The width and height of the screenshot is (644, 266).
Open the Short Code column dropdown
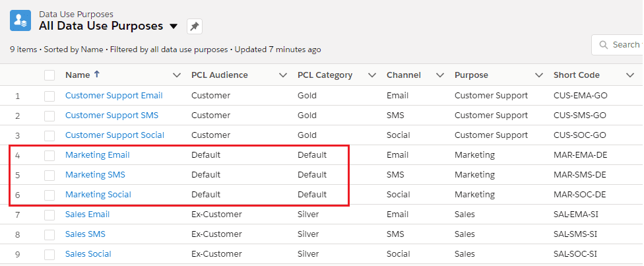pyautogui.click(x=629, y=75)
